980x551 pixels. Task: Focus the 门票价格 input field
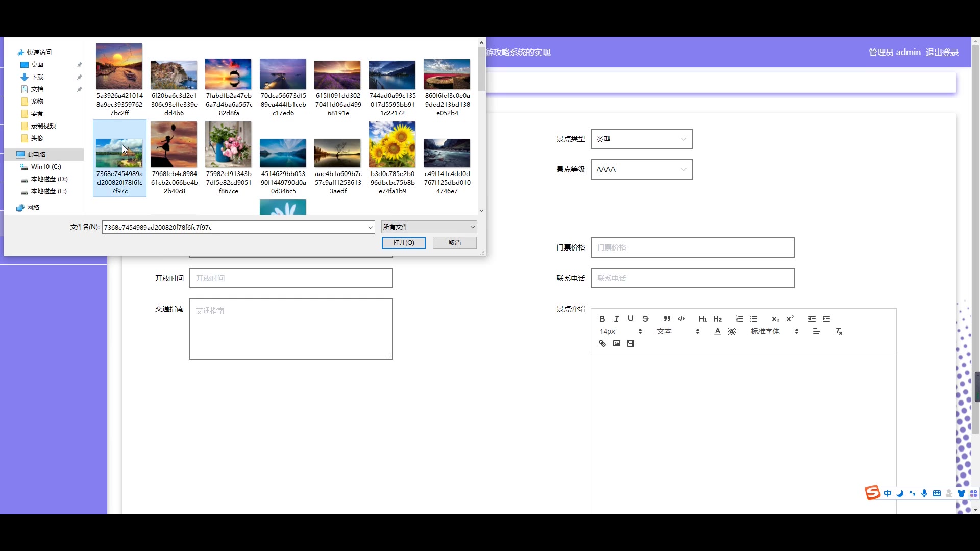[692, 247]
